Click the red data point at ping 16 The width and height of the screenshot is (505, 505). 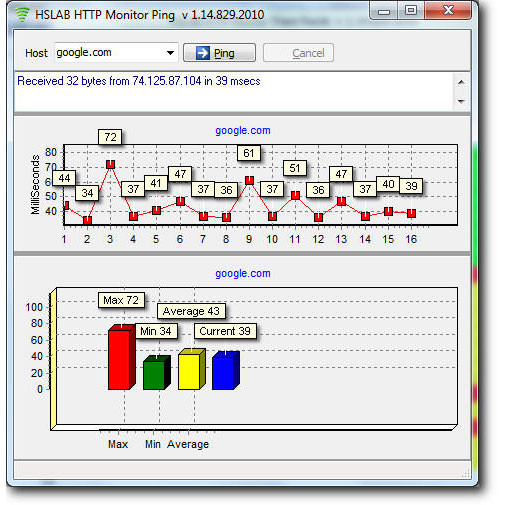[411, 213]
